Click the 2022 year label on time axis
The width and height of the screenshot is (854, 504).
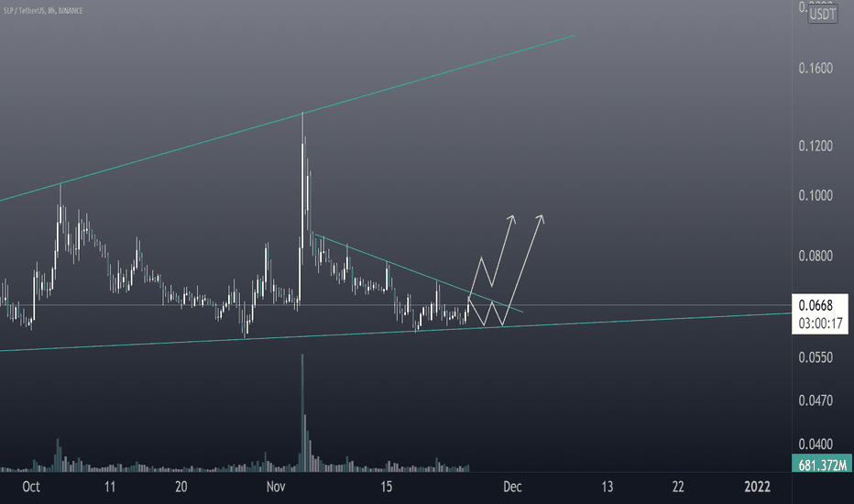pos(757,487)
